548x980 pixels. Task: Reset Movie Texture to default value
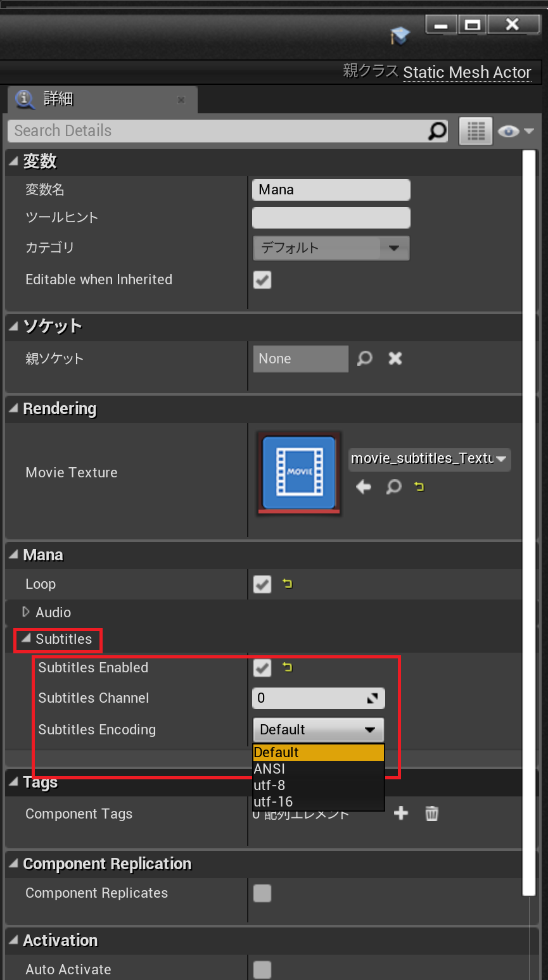pos(419,486)
